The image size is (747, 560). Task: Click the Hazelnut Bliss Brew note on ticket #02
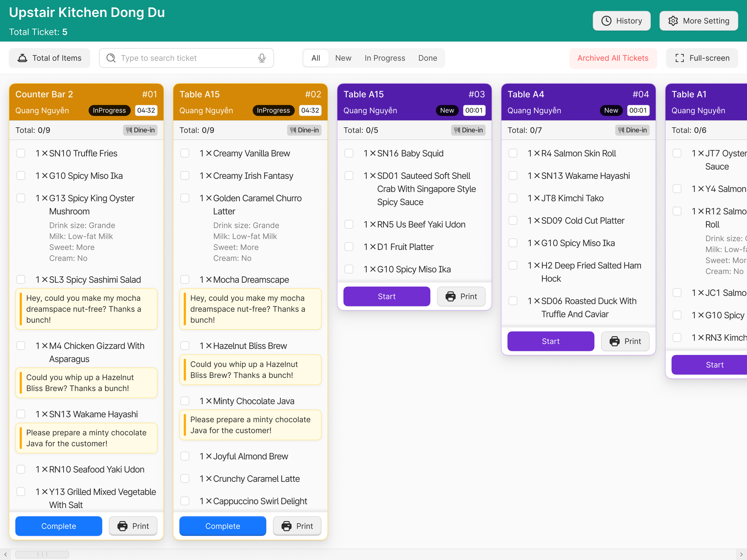pyautogui.click(x=250, y=369)
